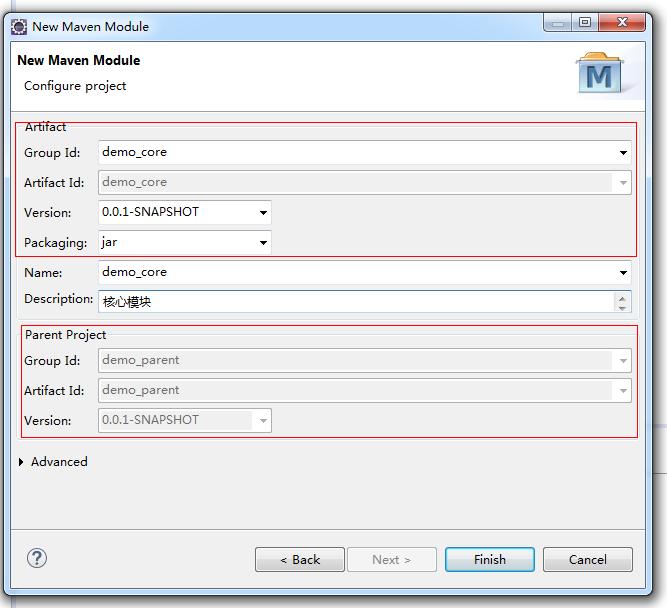Image resolution: width=667 pixels, height=608 pixels.
Task: Click the 'Packaging:' label
Action: (x=55, y=243)
